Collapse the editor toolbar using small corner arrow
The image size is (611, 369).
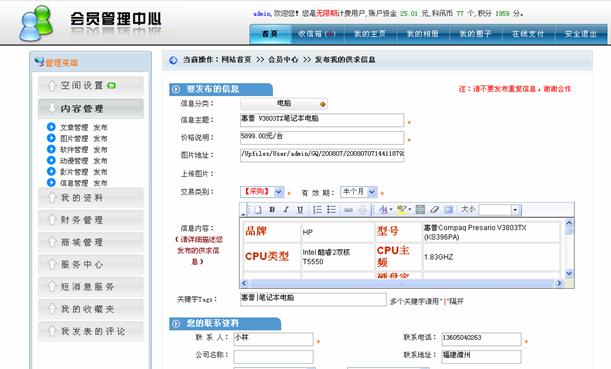pos(243,214)
